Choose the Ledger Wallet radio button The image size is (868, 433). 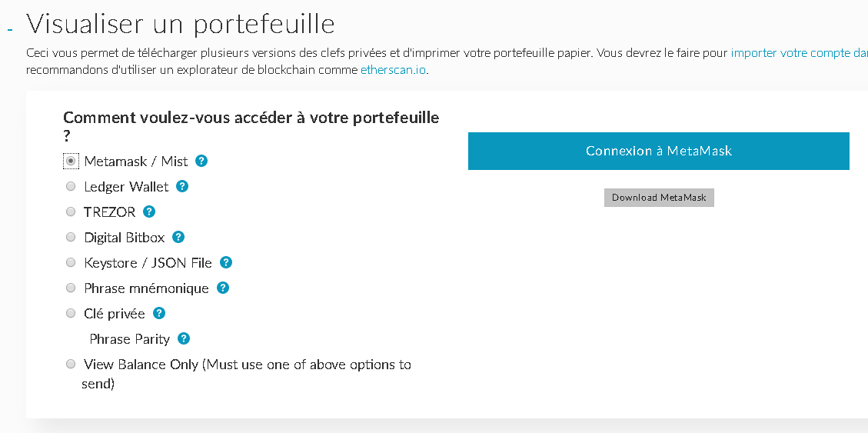(71, 187)
